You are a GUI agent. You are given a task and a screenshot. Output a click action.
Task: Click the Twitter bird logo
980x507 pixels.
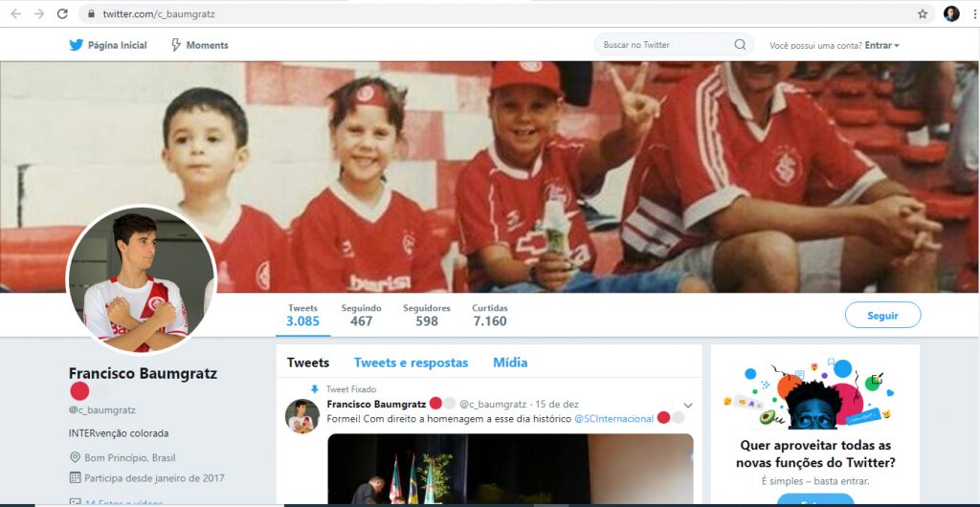(77, 45)
